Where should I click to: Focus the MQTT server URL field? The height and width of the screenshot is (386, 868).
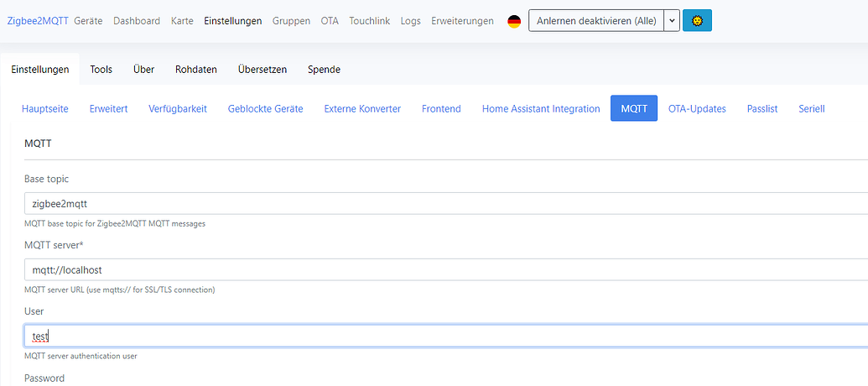point(444,270)
